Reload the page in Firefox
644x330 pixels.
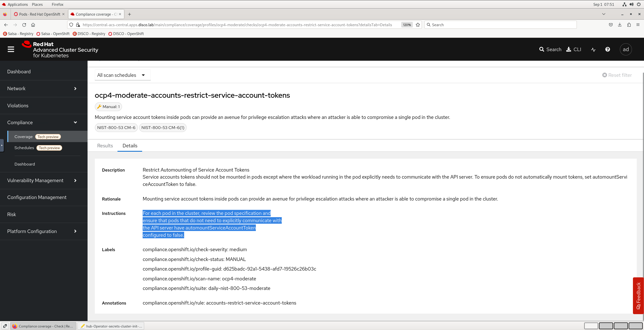point(24,25)
